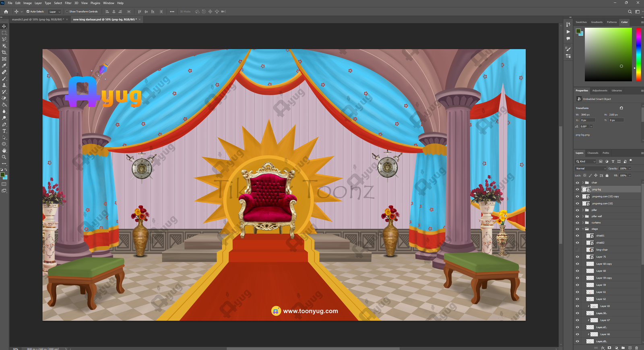Switch to the mandir2.psd document tab
The image size is (644, 350).
click(37, 19)
